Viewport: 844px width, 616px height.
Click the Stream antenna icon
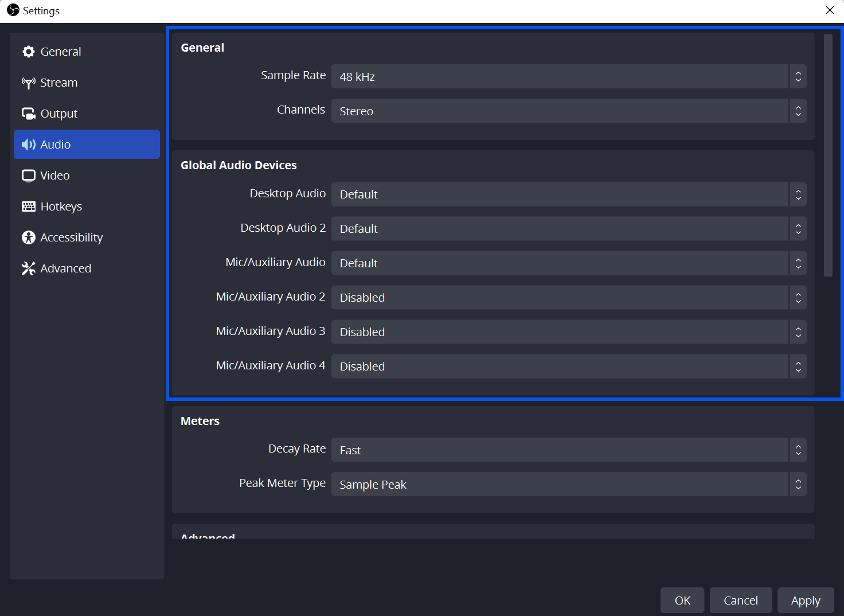[x=29, y=83]
